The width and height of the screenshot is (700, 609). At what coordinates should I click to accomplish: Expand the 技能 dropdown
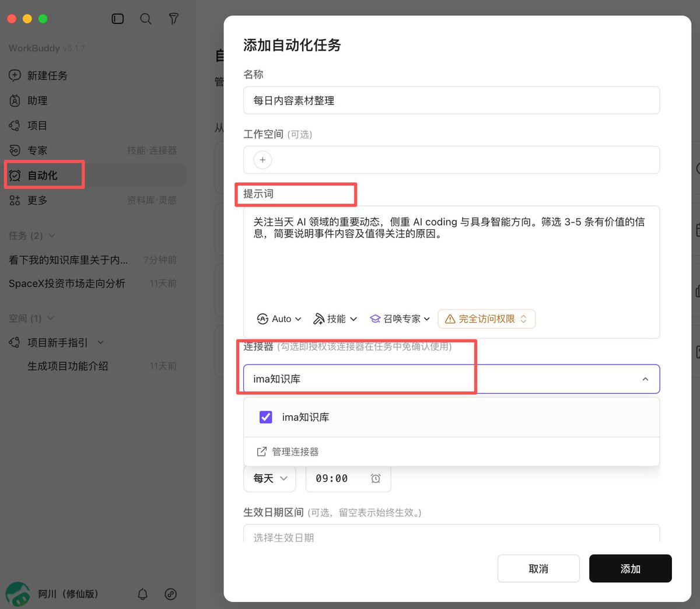(335, 319)
